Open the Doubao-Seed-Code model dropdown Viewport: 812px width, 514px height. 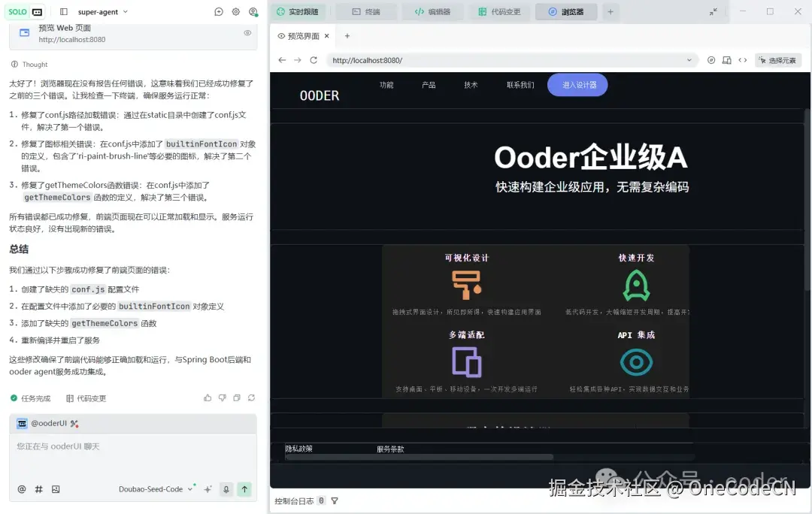tap(156, 489)
